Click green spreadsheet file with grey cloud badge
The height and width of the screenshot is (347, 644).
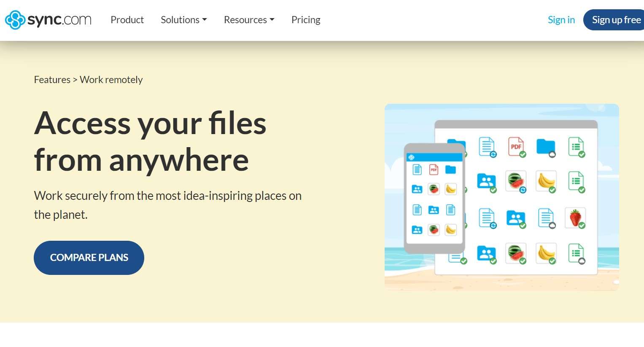point(576,253)
